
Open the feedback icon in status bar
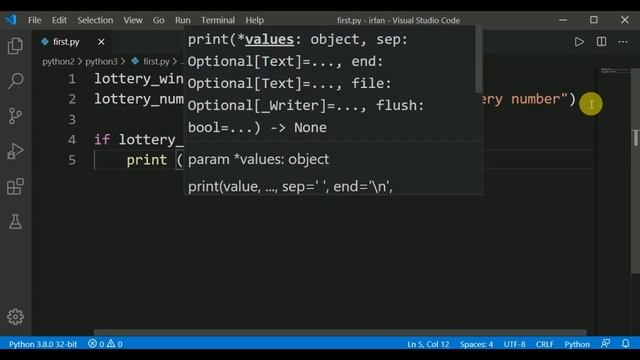pyautogui.click(x=606, y=344)
